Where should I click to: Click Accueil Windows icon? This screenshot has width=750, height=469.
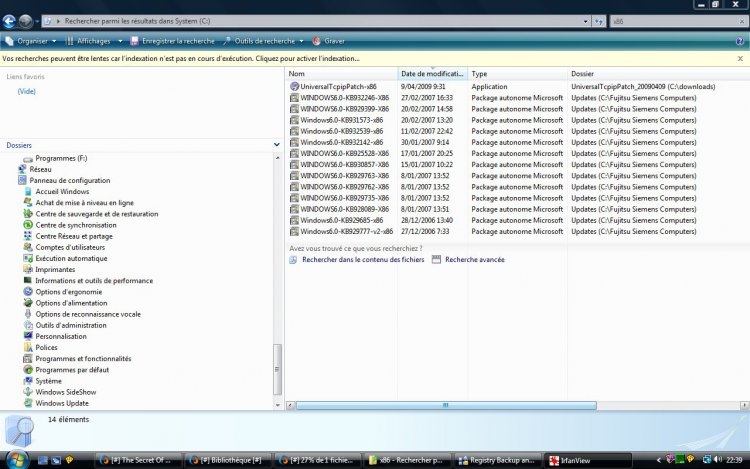28,191
